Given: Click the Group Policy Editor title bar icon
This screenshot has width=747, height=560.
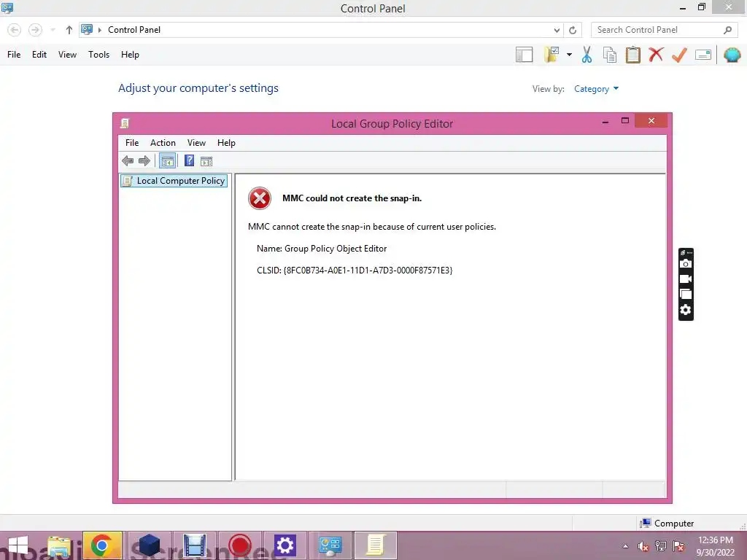Looking at the screenshot, I should pos(125,123).
